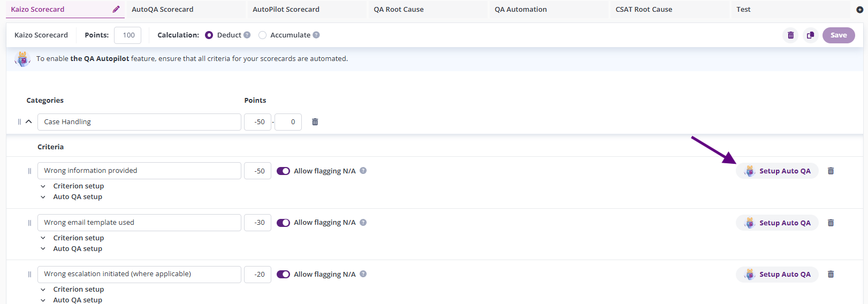Edit the Case Handling category name field
868x304 pixels.
point(139,122)
